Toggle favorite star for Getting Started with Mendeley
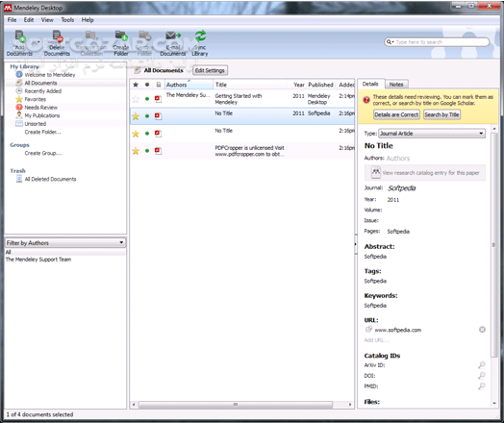The height and width of the screenshot is (423, 504). pos(136,99)
